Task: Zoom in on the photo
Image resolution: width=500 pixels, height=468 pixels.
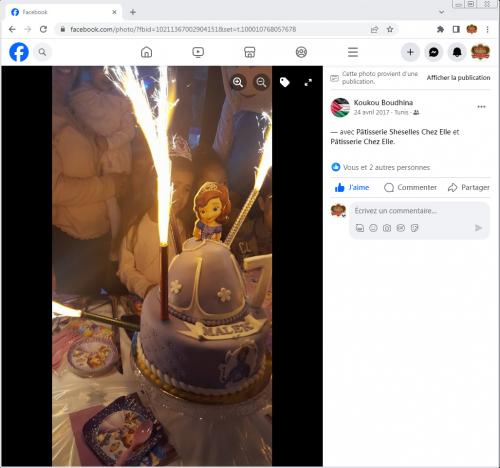Action: click(x=238, y=82)
